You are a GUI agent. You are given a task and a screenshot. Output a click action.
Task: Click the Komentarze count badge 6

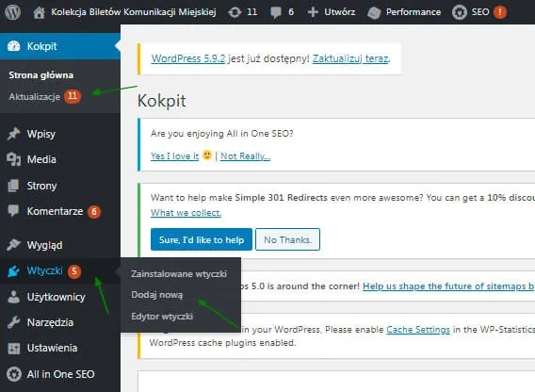pos(94,212)
